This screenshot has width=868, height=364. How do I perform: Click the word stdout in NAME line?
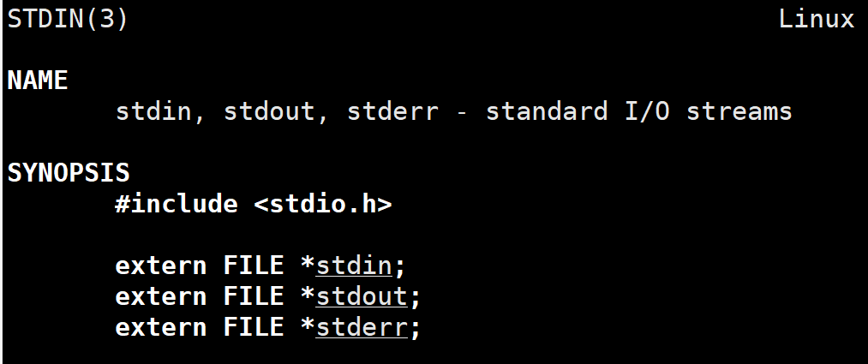[268, 112]
